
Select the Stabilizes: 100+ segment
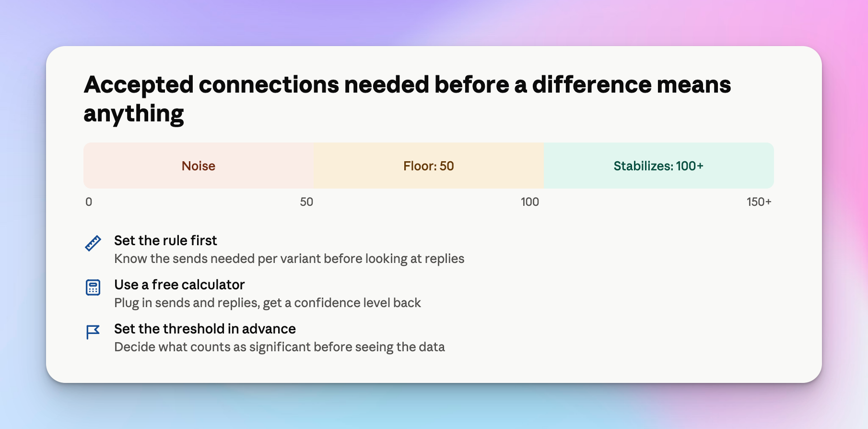(x=659, y=166)
